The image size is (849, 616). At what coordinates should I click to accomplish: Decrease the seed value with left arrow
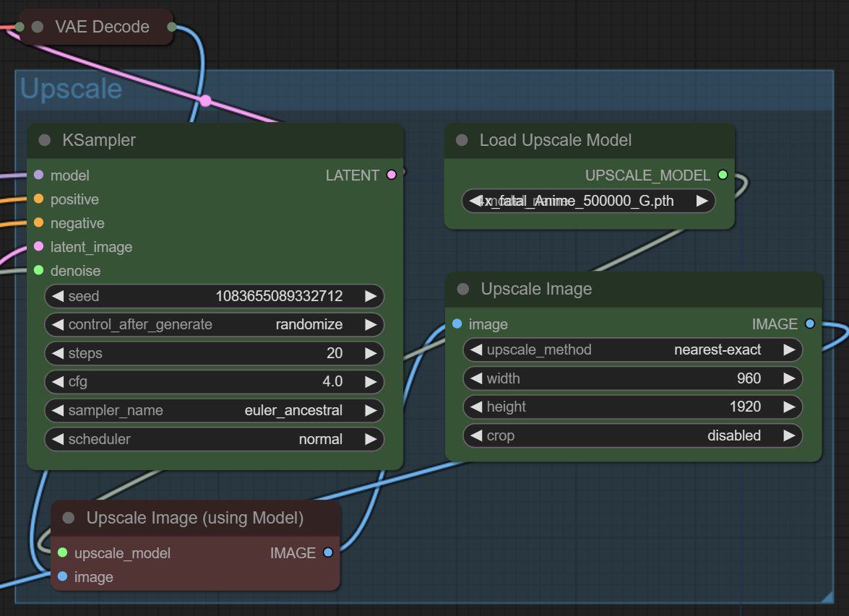tap(57, 296)
